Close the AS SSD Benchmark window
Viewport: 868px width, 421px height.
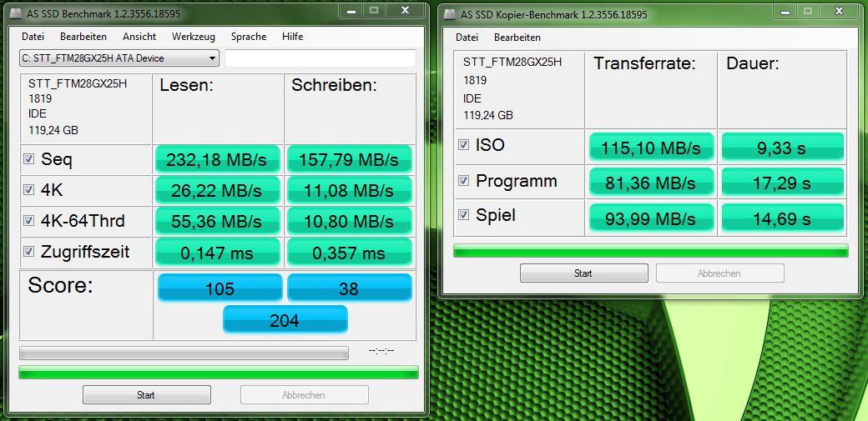[406, 11]
